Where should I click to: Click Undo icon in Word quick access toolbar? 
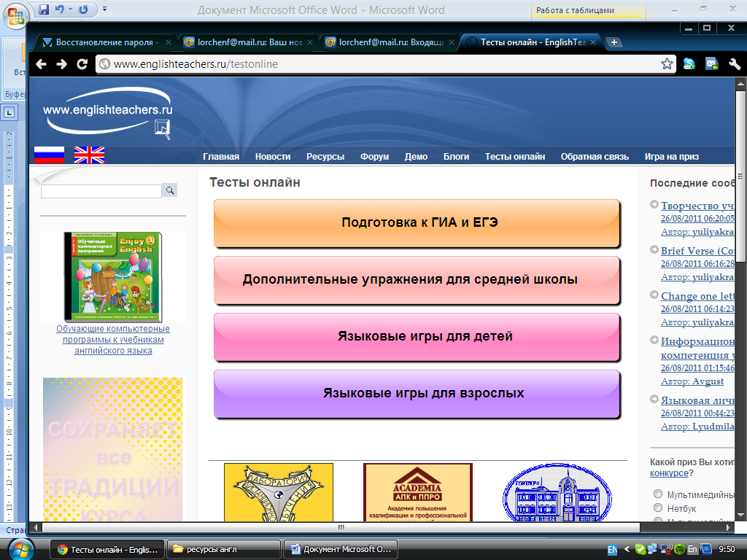(60, 9)
